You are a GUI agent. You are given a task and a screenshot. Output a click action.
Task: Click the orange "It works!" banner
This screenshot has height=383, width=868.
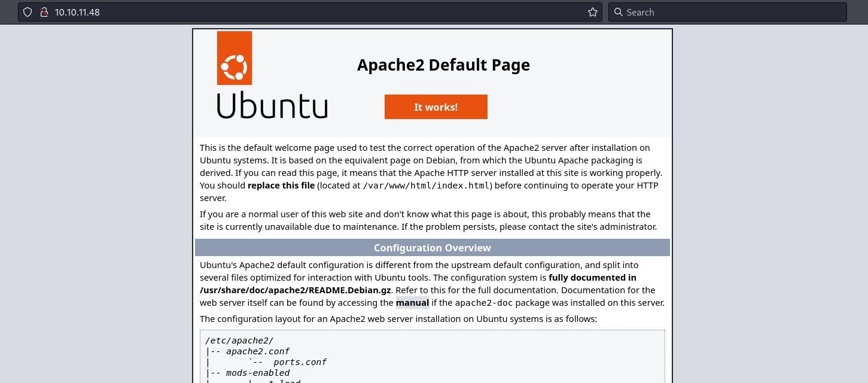pos(435,107)
